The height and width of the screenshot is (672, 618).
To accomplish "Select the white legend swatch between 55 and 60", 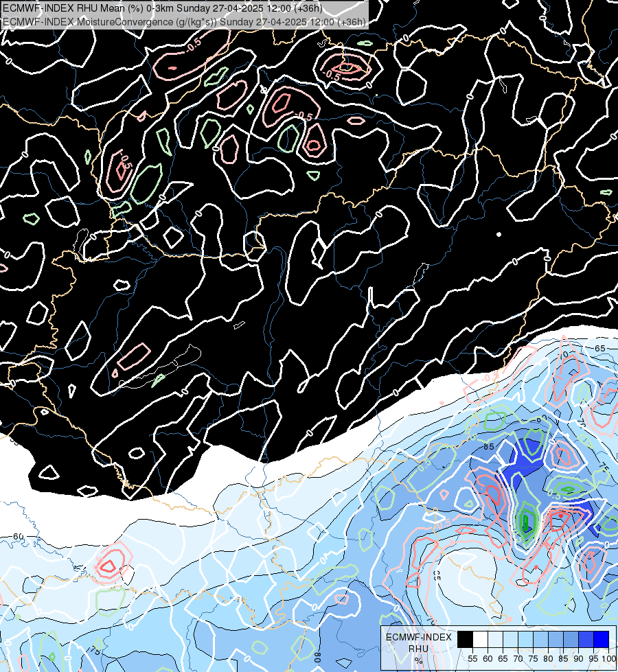I will click(x=480, y=639).
